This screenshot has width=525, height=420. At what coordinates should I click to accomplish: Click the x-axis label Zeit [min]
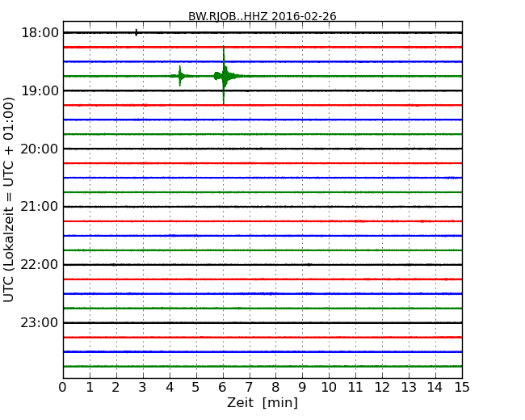point(262,402)
